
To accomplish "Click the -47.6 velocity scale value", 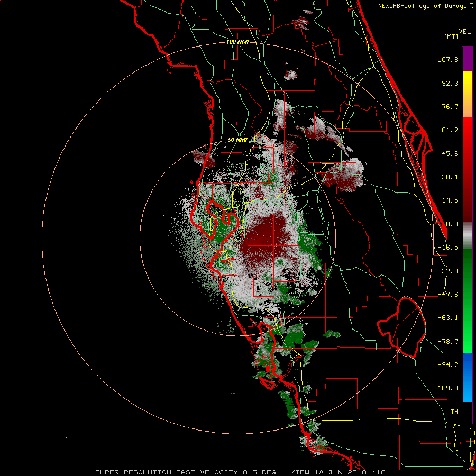I will pyautogui.click(x=448, y=295).
